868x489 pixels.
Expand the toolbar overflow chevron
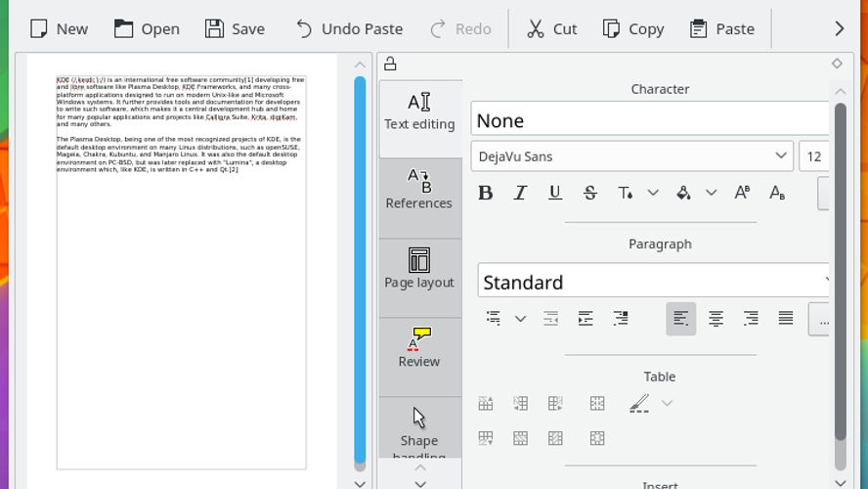(840, 28)
